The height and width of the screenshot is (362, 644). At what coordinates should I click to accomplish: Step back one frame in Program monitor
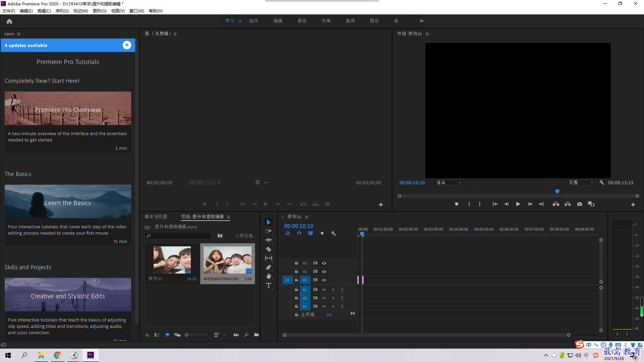point(506,204)
